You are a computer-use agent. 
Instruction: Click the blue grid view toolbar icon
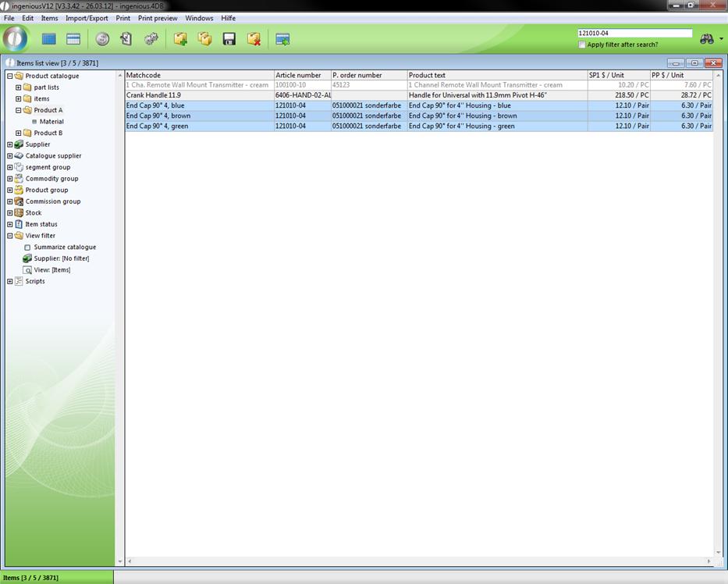49,39
